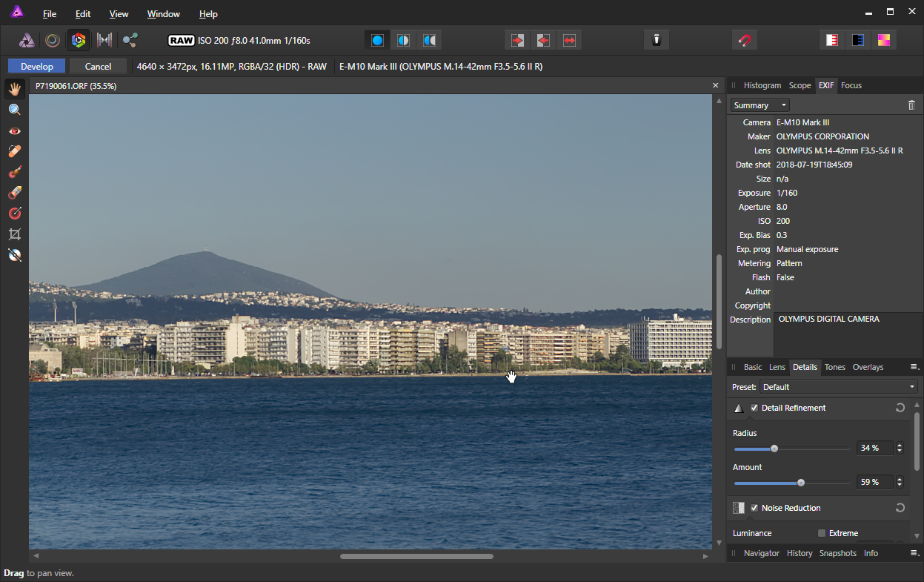This screenshot has width=924, height=582.
Task: Disable the Noise Reduction checkbox
Action: pos(754,508)
